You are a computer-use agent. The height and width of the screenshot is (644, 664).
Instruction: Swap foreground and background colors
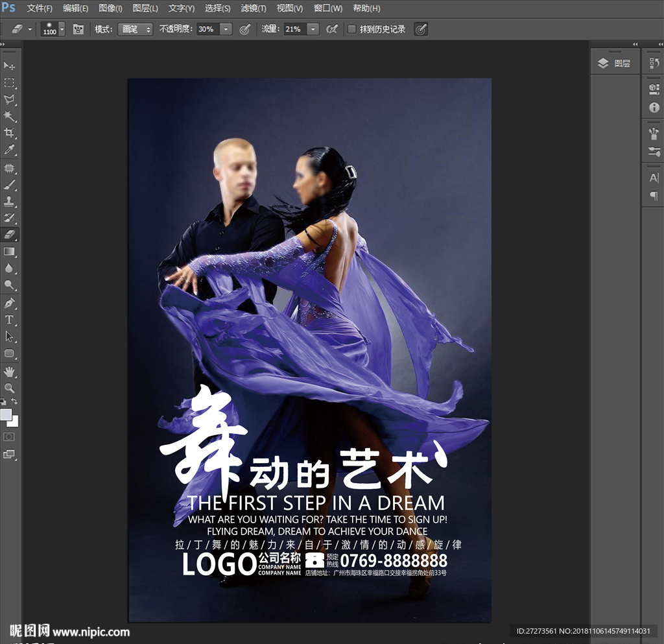click(14, 401)
